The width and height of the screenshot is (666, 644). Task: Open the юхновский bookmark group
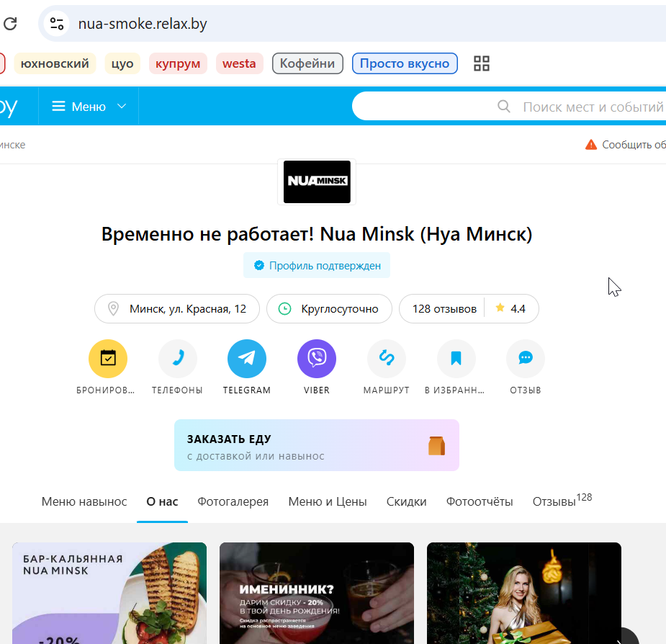point(55,64)
